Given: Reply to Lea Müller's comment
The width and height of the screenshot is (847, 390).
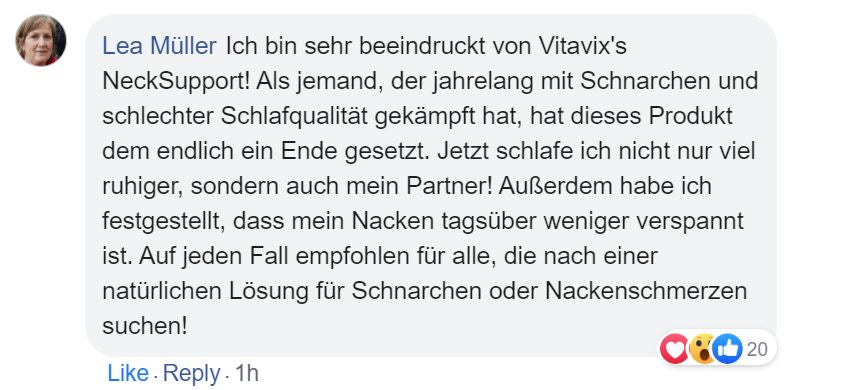Looking at the screenshot, I should tap(191, 373).
